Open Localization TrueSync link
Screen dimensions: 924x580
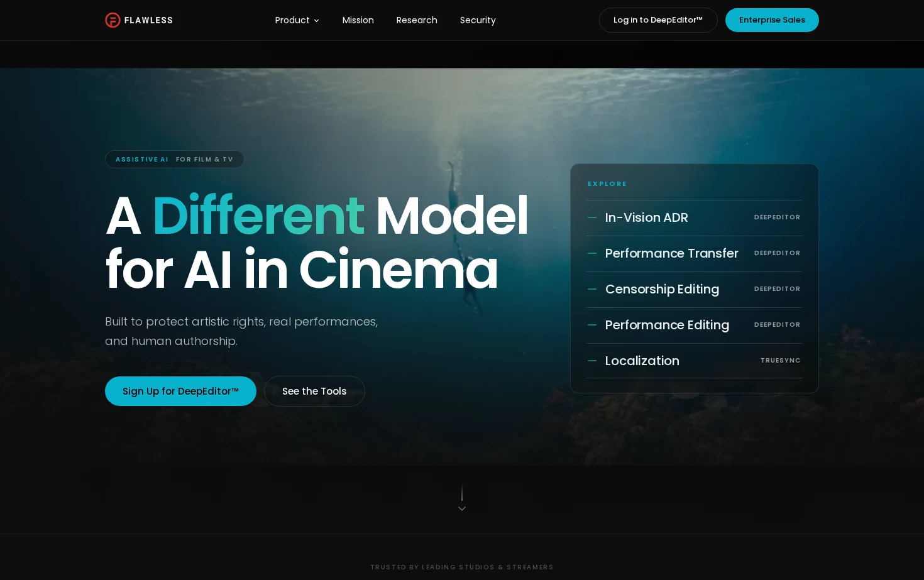pos(694,361)
